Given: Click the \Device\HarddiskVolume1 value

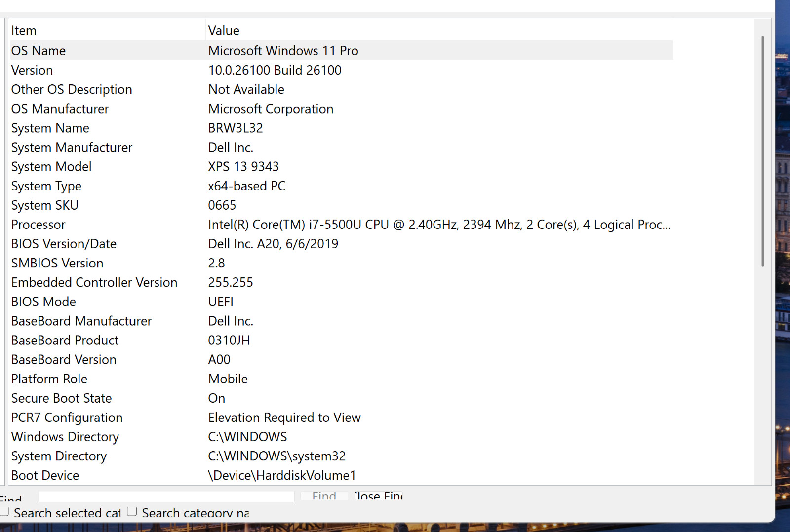Looking at the screenshot, I should [x=282, y=475].
